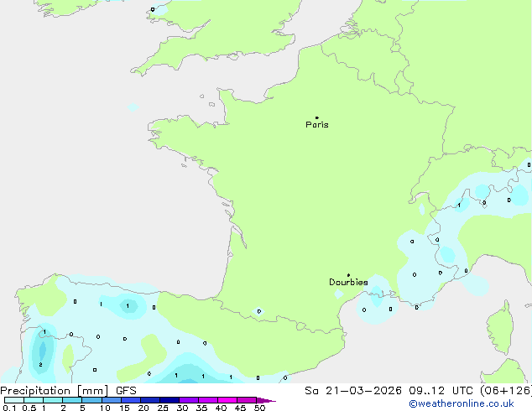Click the date text 21-03-2026
This screenshot has width=532, height=411.
(x=363, y=391)
